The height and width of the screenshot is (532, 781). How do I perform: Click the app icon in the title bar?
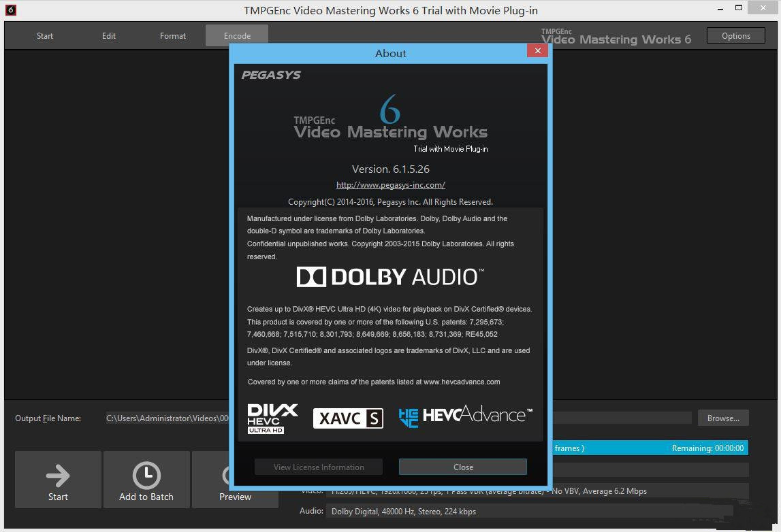point(10,10)
